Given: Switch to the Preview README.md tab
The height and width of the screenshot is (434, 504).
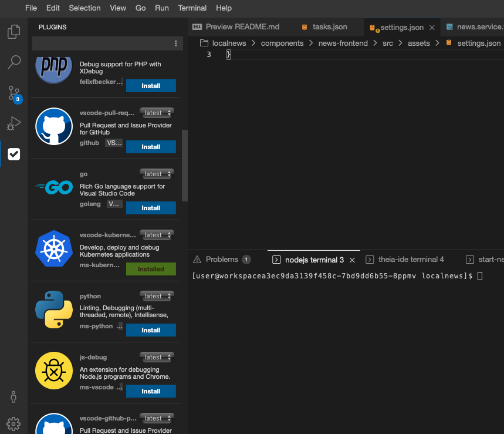Looking at the screenshot, I should 242,26.
